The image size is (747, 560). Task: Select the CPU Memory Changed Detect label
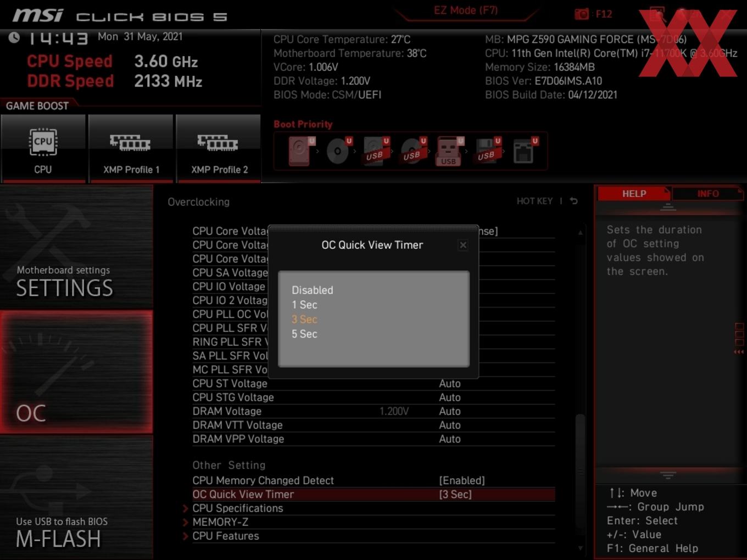[263, 480]
